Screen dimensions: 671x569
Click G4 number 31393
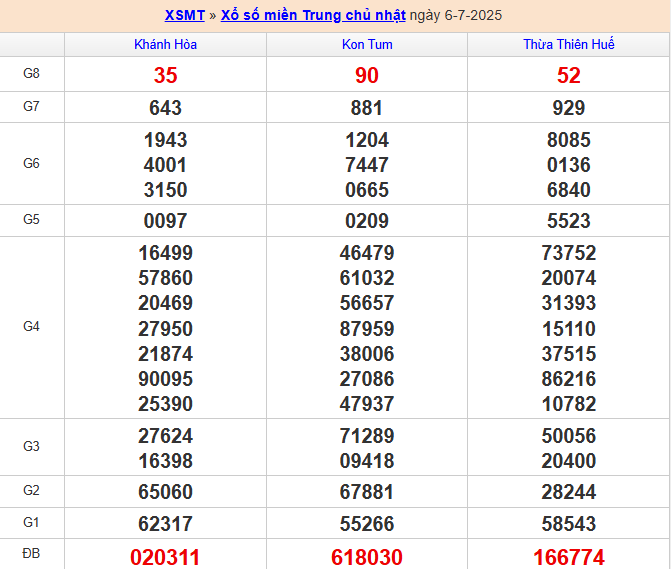569,303
